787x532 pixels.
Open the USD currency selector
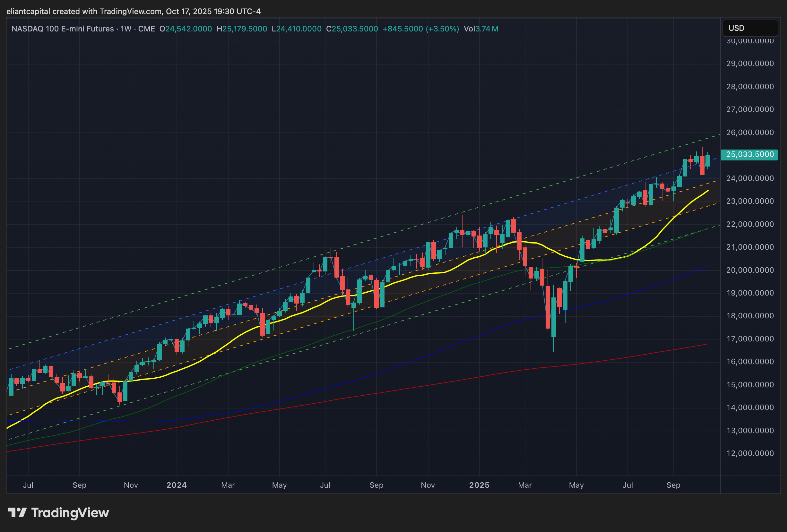point(750,28)
